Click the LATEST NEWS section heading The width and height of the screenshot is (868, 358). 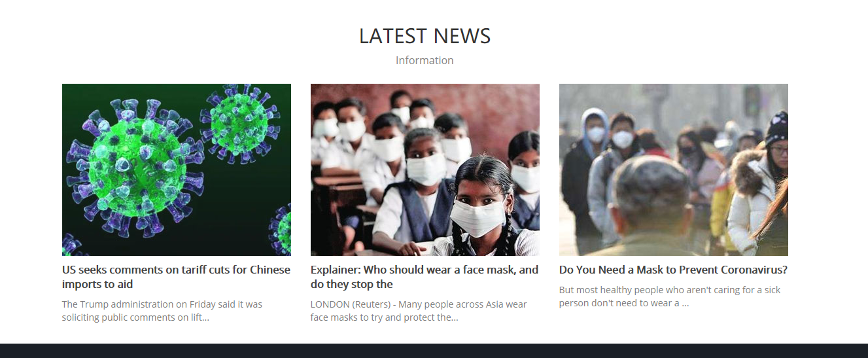pyautogui.click(x=425, y=36)
